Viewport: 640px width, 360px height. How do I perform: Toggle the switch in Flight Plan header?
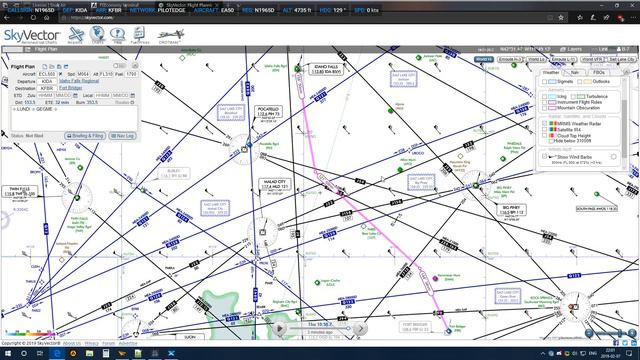coord(120,66)
